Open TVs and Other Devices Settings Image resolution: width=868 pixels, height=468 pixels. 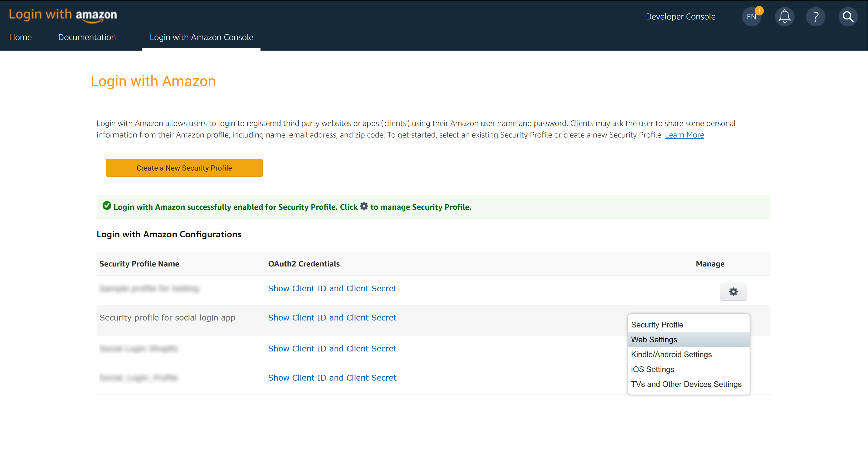688,384
